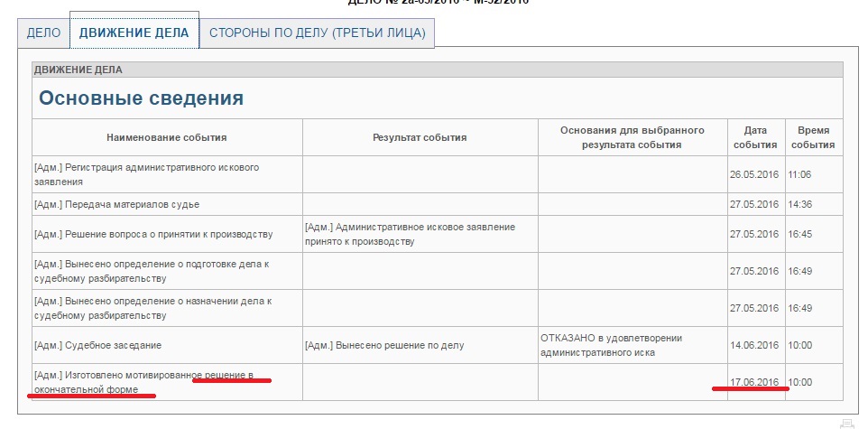
Task: Click the Основания для выбранного результата header
Action: (632, 137)
